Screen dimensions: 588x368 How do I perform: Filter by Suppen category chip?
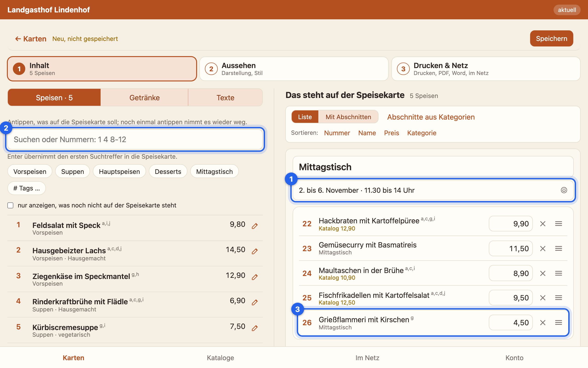72,171
